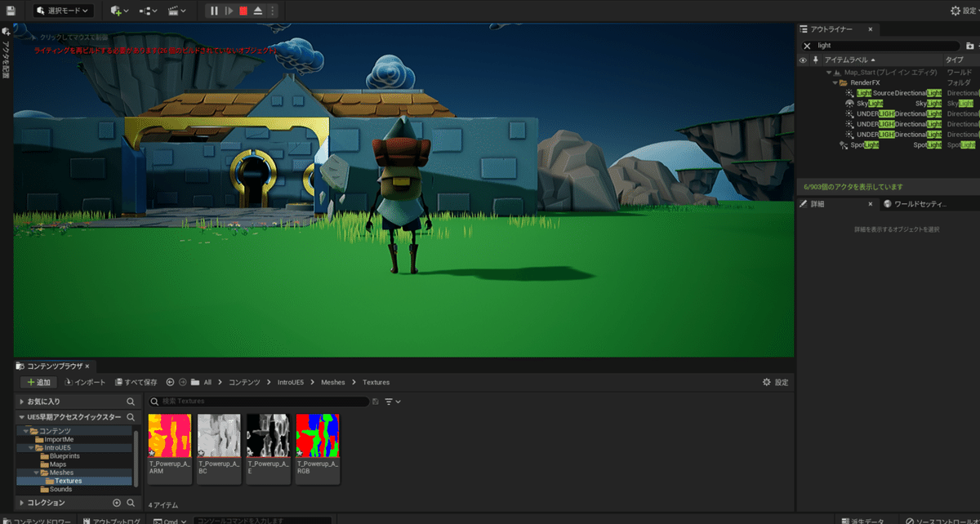Click the 追加 add button
Image resolution: width=980 pixels, height=524 pixels.
tap(38, 382)
